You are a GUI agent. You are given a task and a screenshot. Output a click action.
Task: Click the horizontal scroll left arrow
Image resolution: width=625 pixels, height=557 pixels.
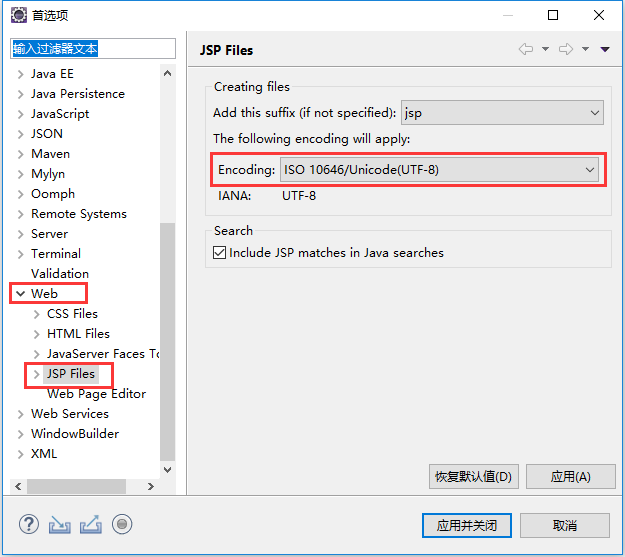pyautogui.click(x=18, y=486)
